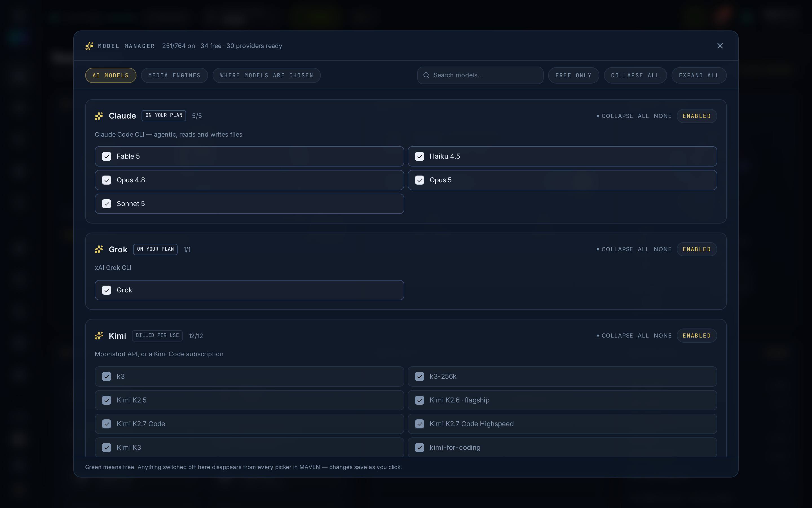This screenshot has height=508, width=812.
Task: Click the search magnifier icon
Action: point(426,75)
